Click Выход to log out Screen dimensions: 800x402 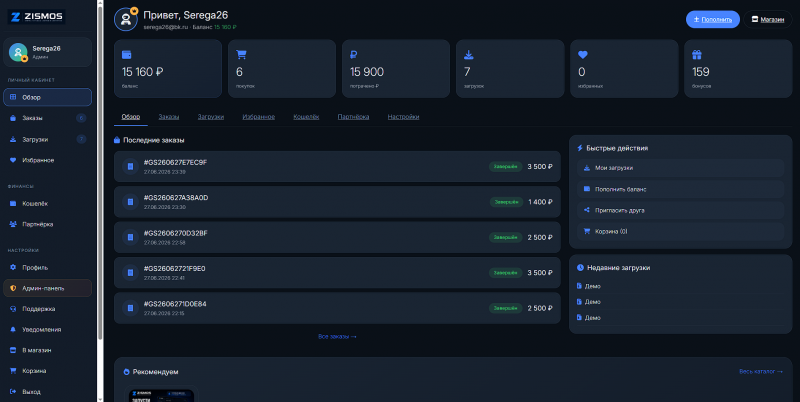(47, 392)
